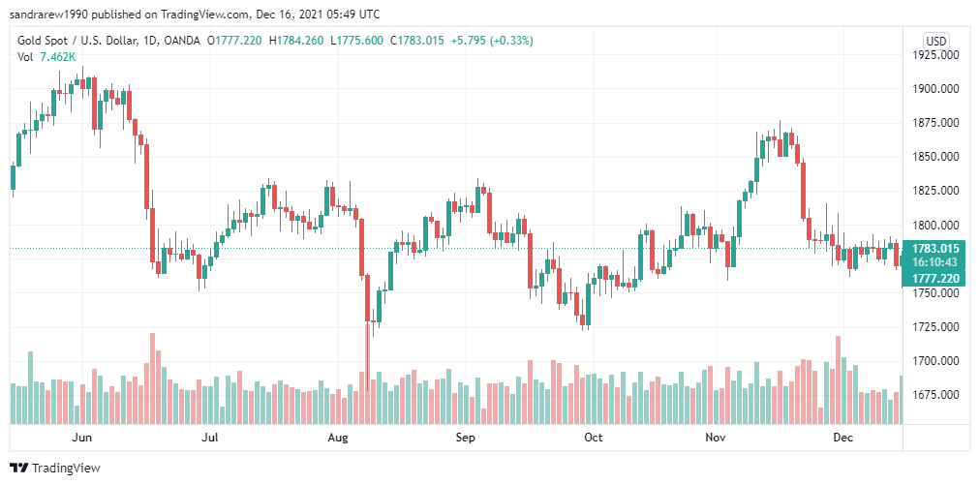Click the Sep label on time axis
The width and height of the screenshot is (980, 485).
(x=466, y=438)
